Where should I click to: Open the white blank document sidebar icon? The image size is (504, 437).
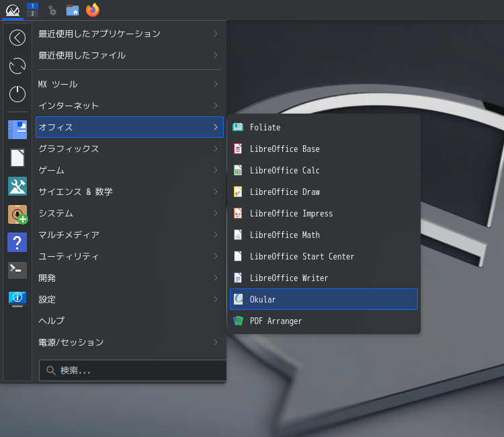click(17, 158)
